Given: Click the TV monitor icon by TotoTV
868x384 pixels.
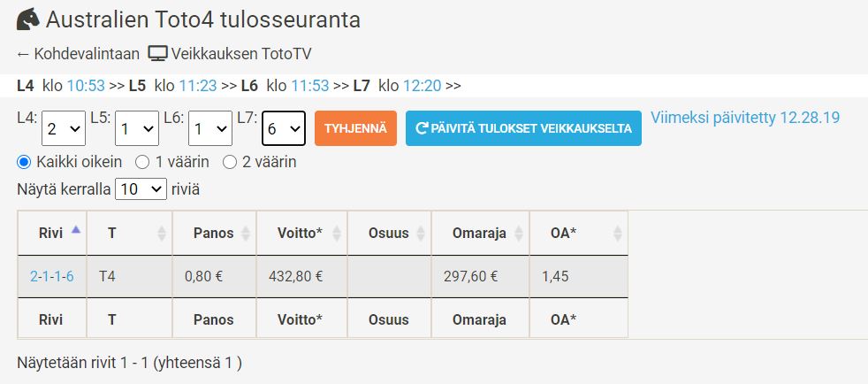Looking at the screenshot, I should point(157,54).
